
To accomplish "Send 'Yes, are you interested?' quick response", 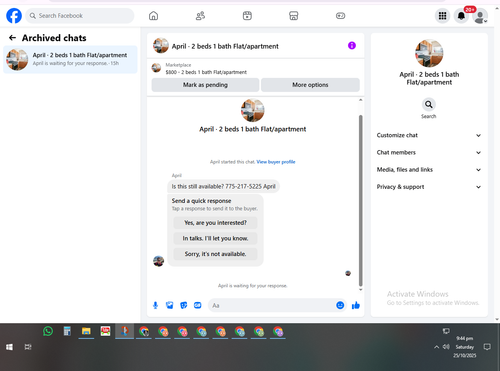I will (x=215, y=223).
